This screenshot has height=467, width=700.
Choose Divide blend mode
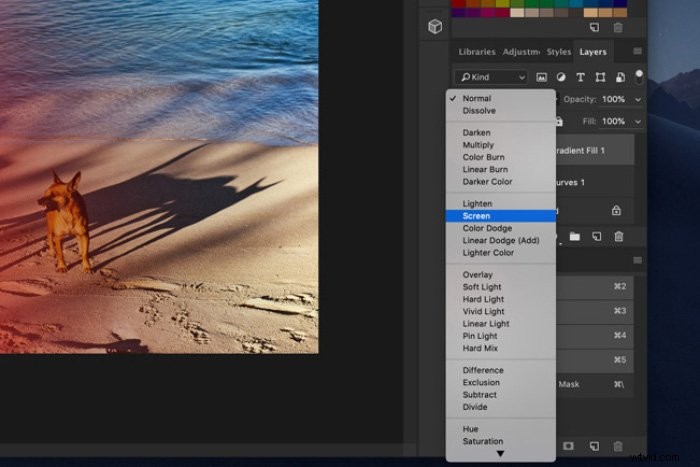click(501, 407)
